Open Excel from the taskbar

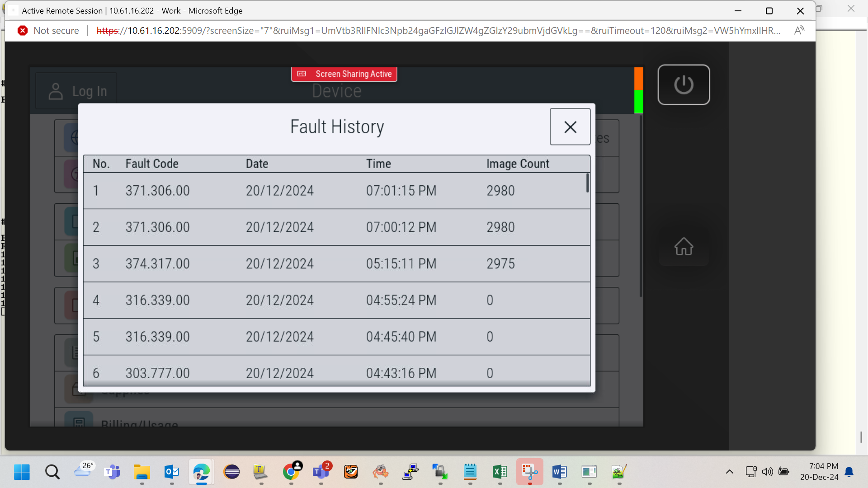pos(500,472)
